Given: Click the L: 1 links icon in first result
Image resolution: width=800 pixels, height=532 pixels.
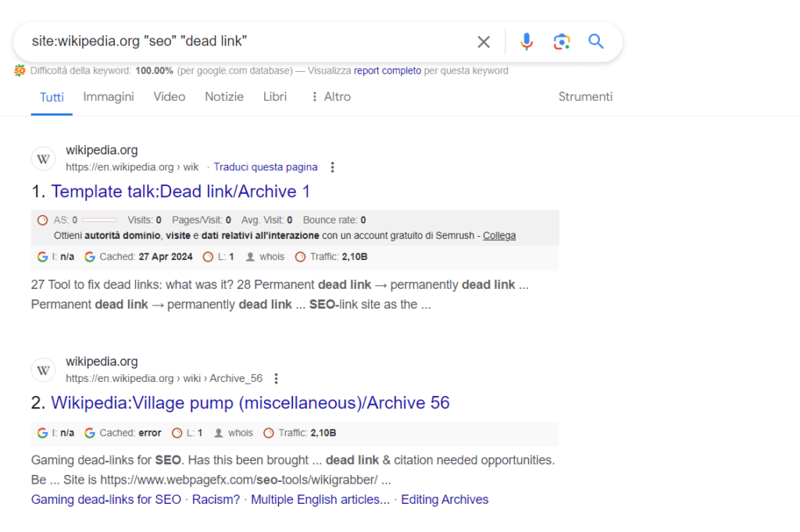Looking at the screenshot, I should 208,257.
